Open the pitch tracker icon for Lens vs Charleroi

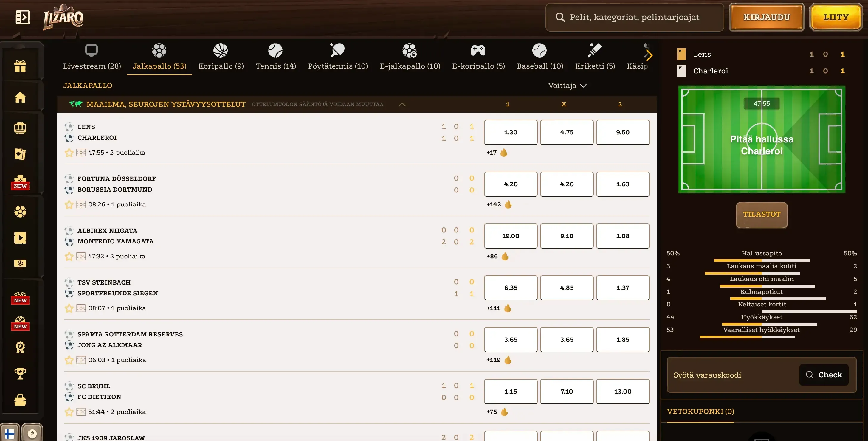[81, 153]
